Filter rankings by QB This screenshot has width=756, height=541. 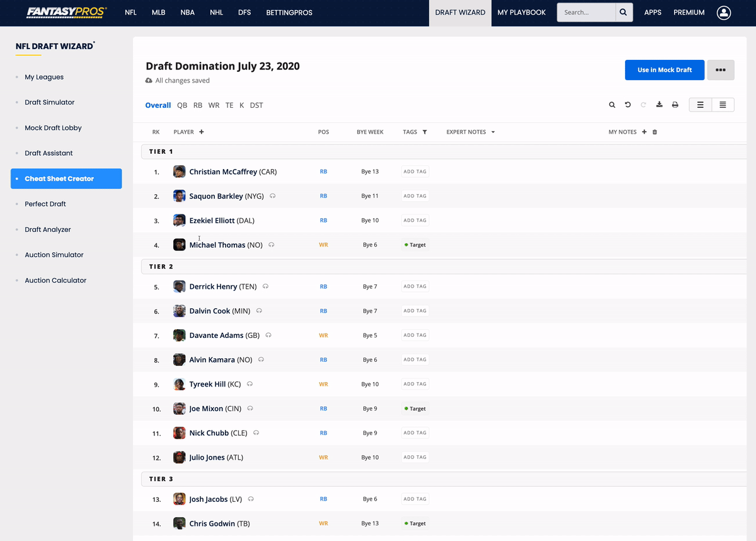(182, 105)
